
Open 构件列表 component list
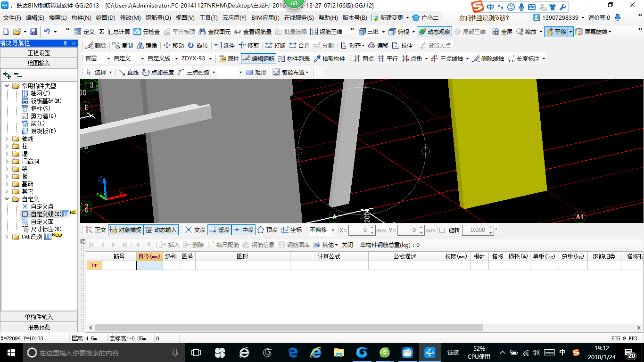pyautogui.click(x=294, y=58)
